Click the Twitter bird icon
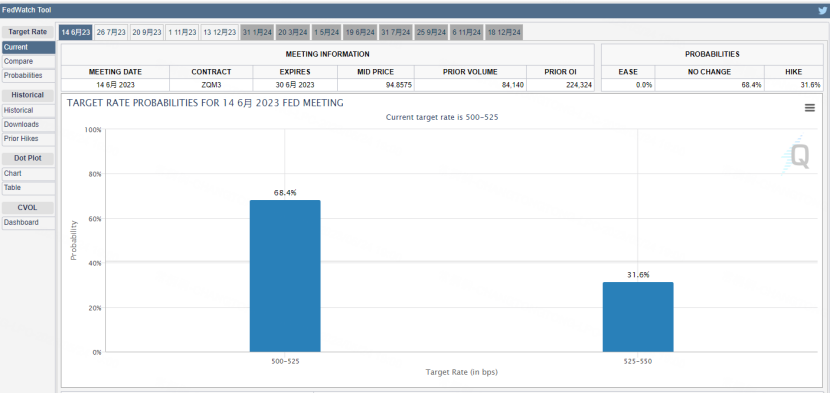 (x=822, y=10)
